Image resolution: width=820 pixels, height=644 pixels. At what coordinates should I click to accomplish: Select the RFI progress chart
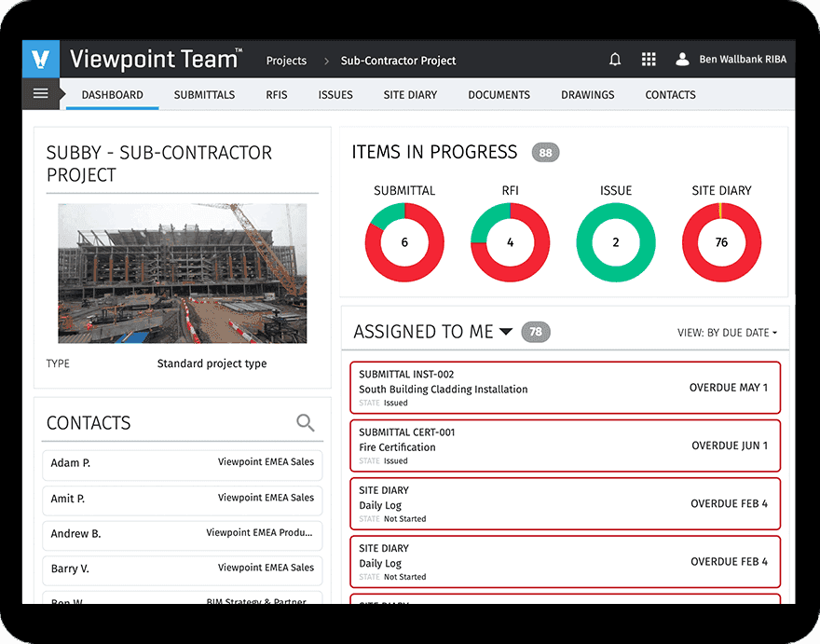tap(510, 240)
